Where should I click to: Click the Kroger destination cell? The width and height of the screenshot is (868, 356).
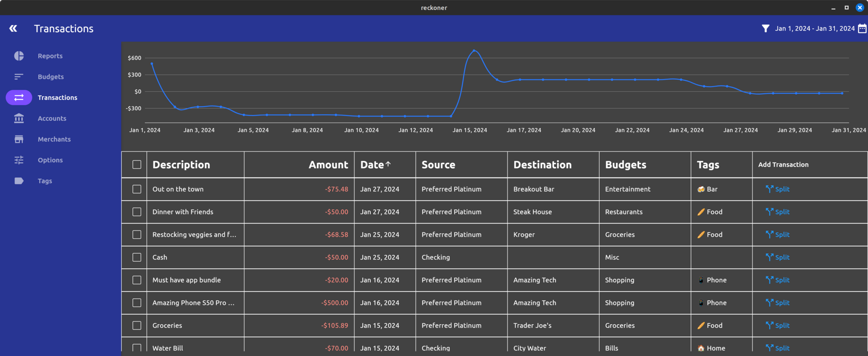(x=524, y=234)
